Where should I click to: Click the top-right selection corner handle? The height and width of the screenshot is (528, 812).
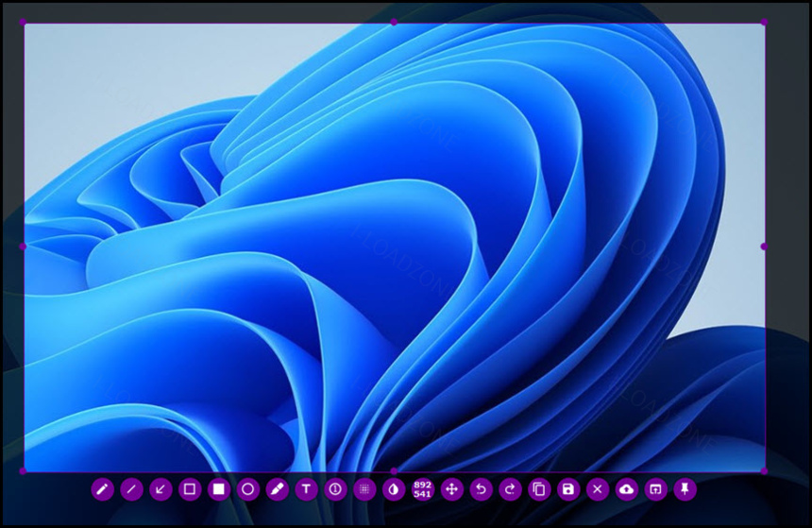pos(765,23)
